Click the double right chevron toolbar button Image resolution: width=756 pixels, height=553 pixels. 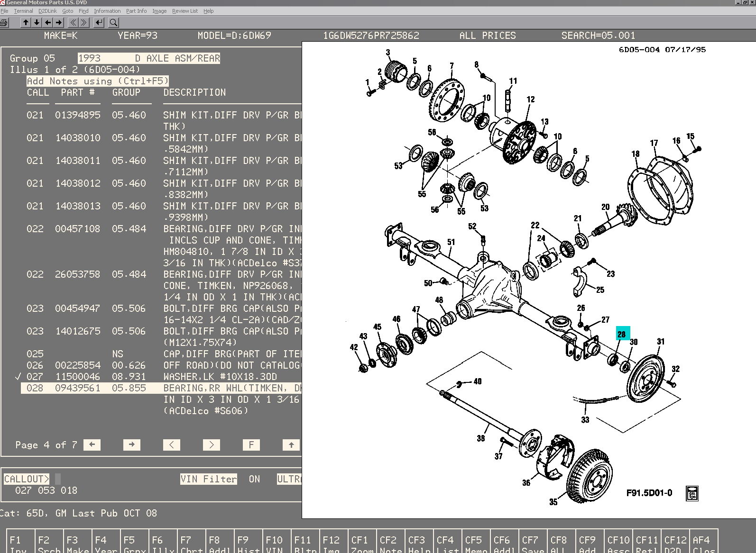tap(84, 22)
